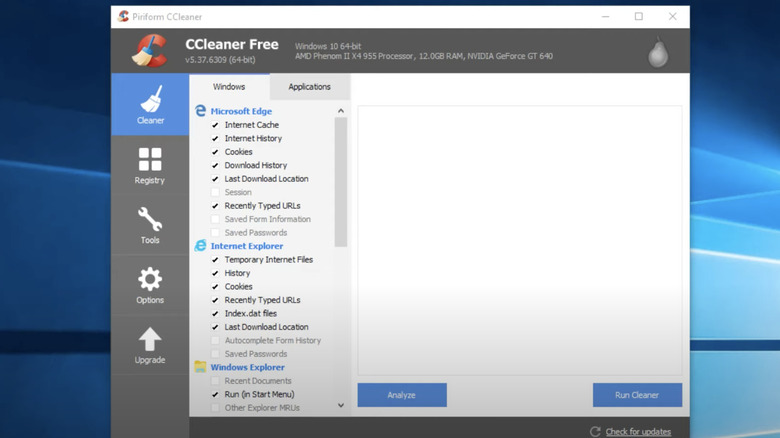Uncheck Last Download Location under Internet Explorer

point(215,327)
